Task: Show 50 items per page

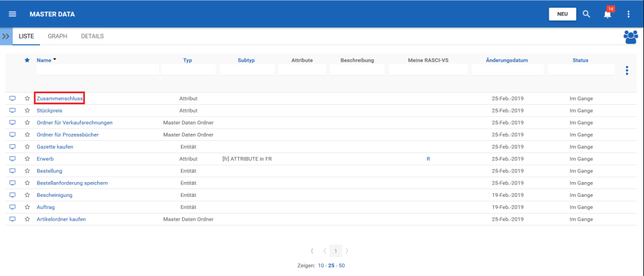Action: pos(342,265)
